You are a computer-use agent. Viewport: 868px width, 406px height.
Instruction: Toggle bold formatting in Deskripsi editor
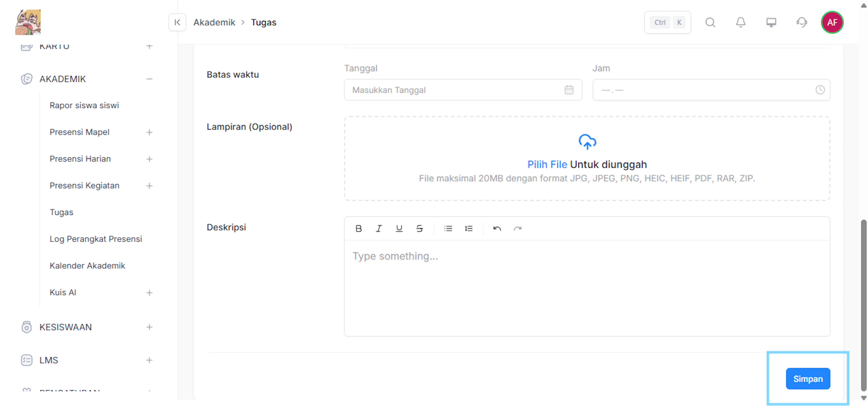pyautogui.click(x=359, y=229)
